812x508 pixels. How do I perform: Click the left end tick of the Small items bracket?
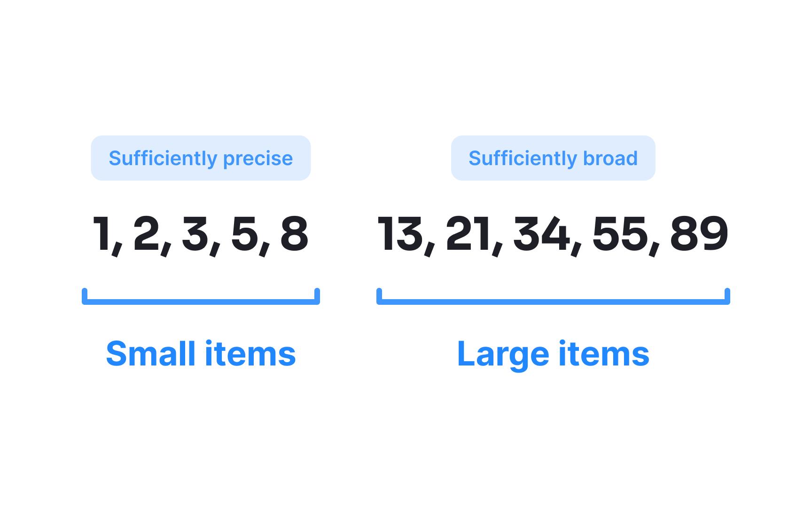(85, 295)
